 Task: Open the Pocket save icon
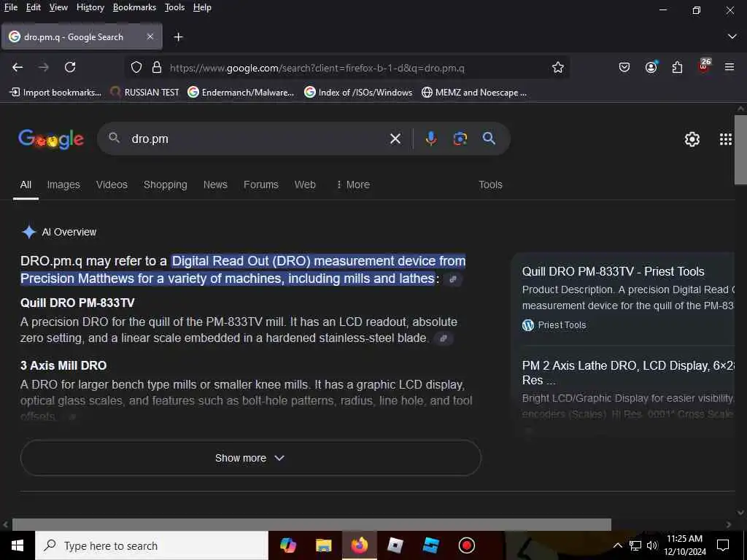(x=624, y=68)
